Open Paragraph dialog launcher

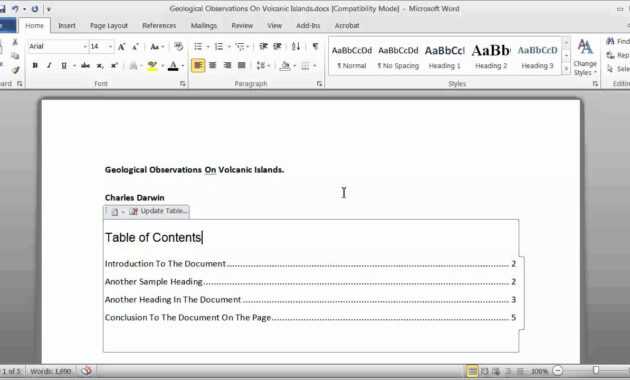[x=319, y=84]
